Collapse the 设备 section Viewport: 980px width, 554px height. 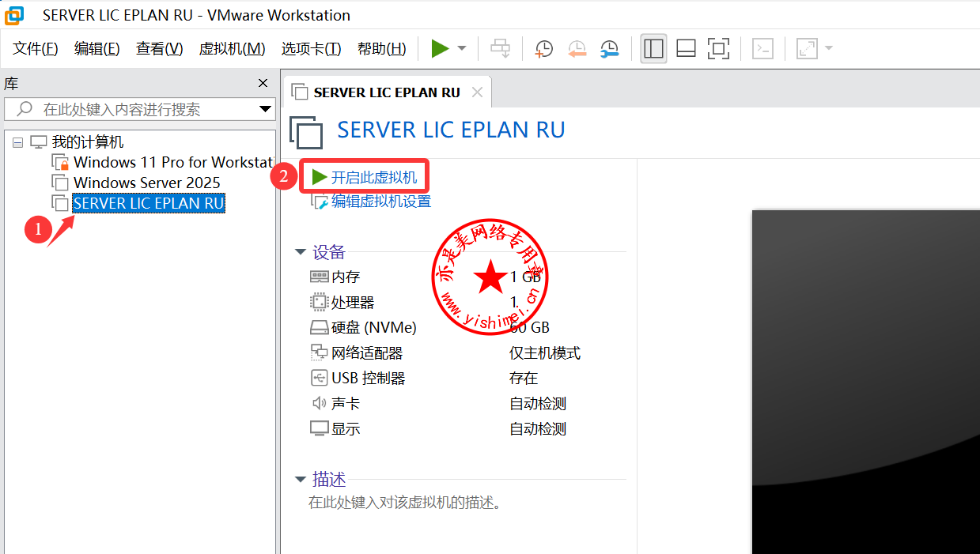(x=301, y=252)
